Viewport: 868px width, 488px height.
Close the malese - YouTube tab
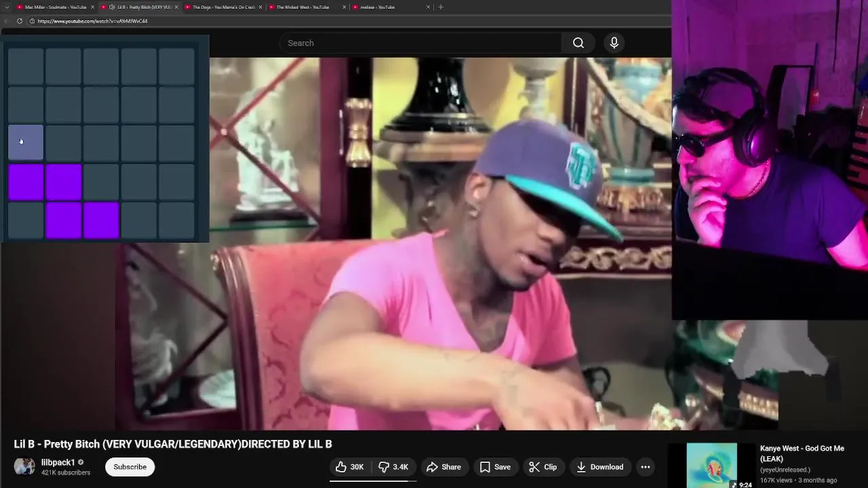click(428, 7)
